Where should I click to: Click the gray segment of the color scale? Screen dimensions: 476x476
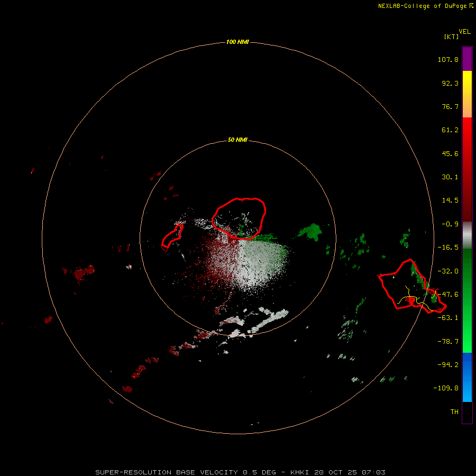click(x=467, y=235)
